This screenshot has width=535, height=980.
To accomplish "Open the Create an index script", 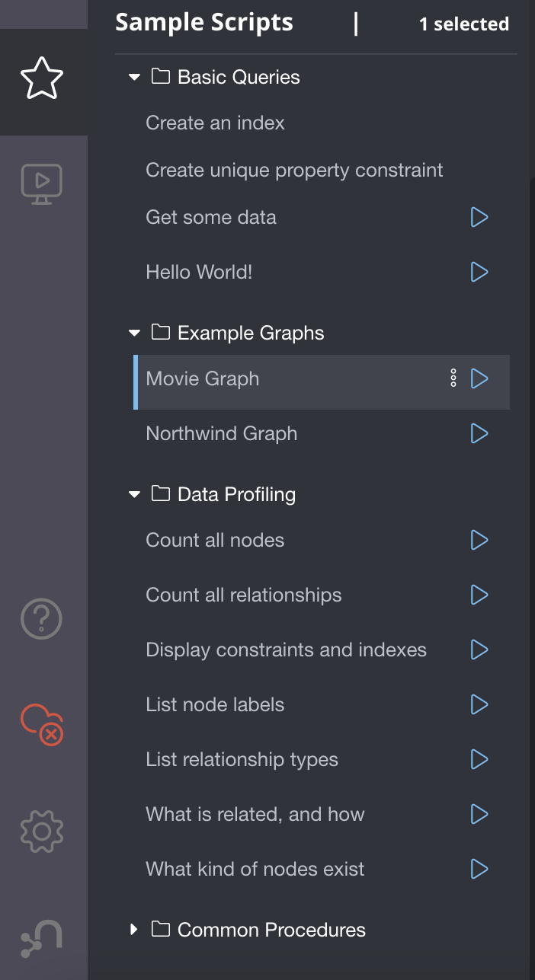I will (x=214, y=122).
